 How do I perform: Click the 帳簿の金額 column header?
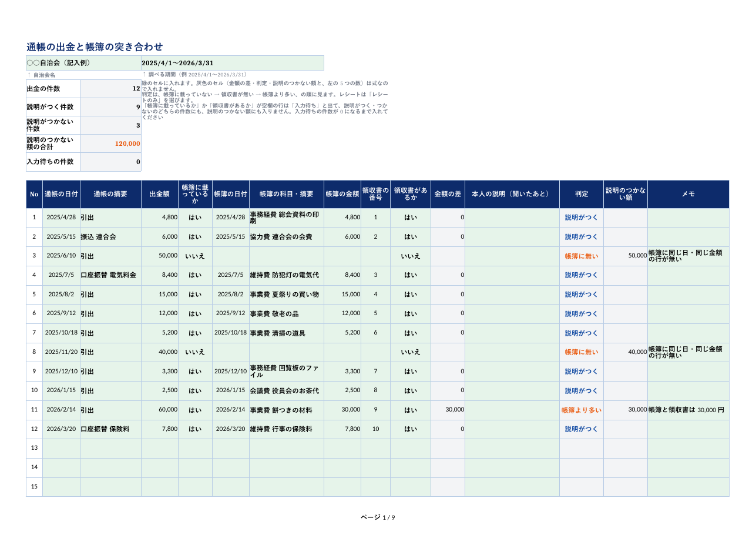click(x=342, y=194)
